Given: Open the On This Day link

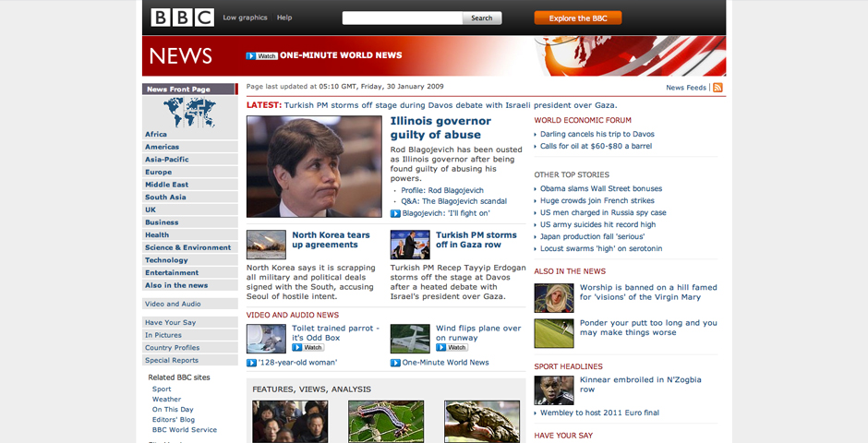Looking at the screenshot, I should pos(173,410).
